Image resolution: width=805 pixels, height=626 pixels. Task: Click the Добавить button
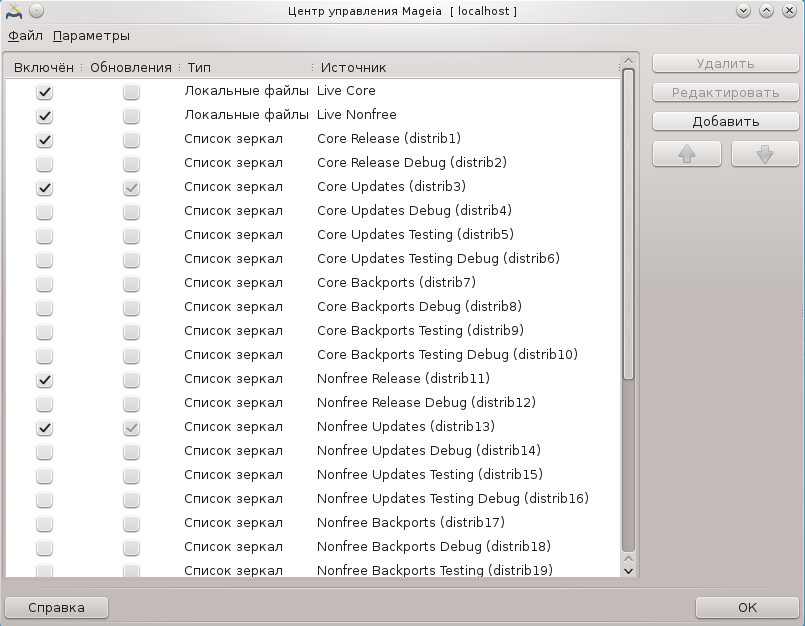(x=725, y=122)
